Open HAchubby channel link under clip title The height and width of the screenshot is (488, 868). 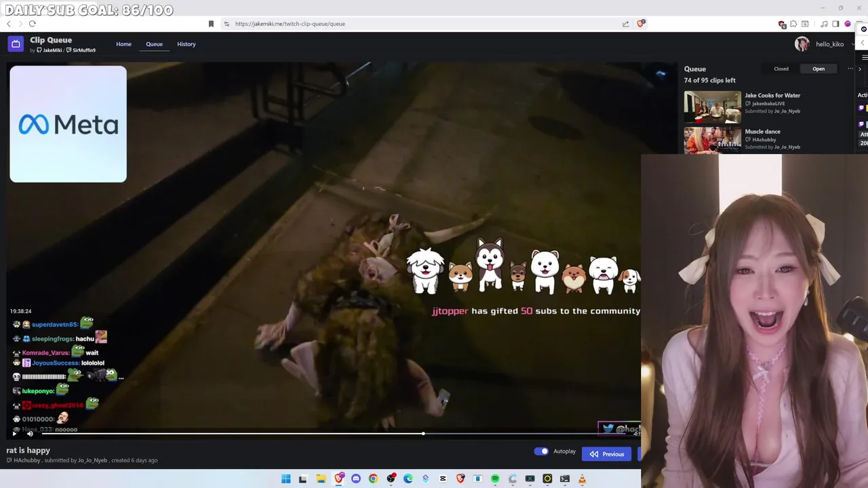(24, 460)
